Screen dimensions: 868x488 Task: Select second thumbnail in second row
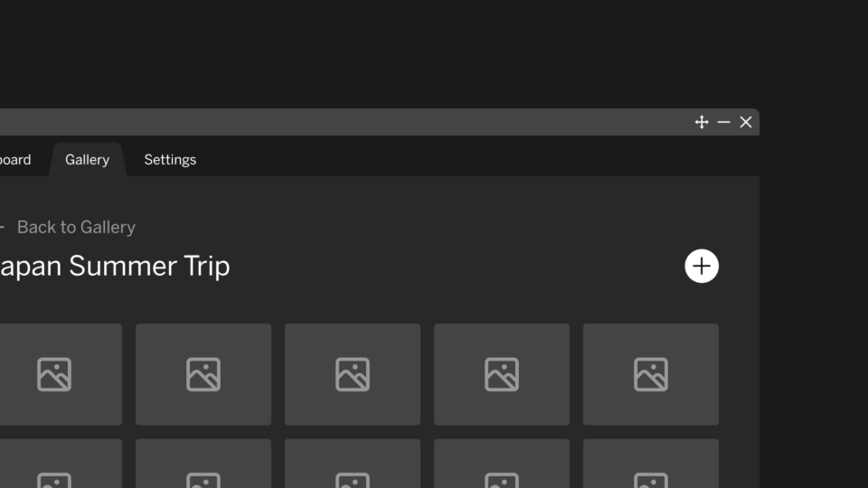(203, 464)
